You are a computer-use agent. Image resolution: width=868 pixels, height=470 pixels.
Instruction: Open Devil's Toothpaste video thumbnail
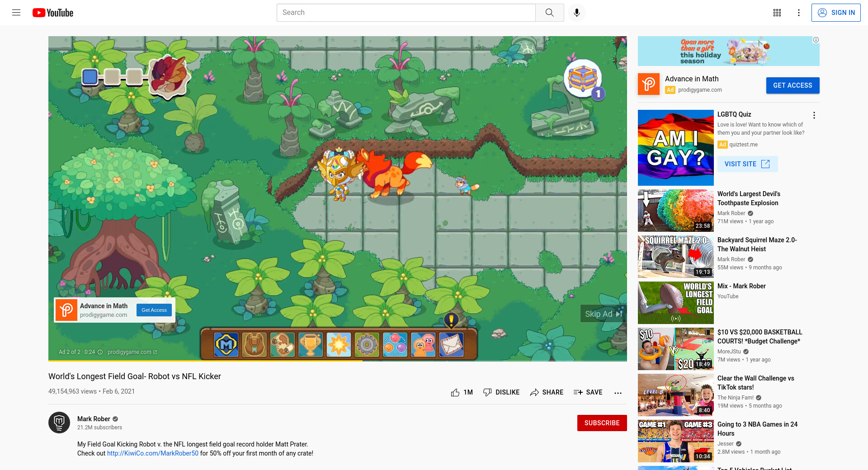point(676,211)
